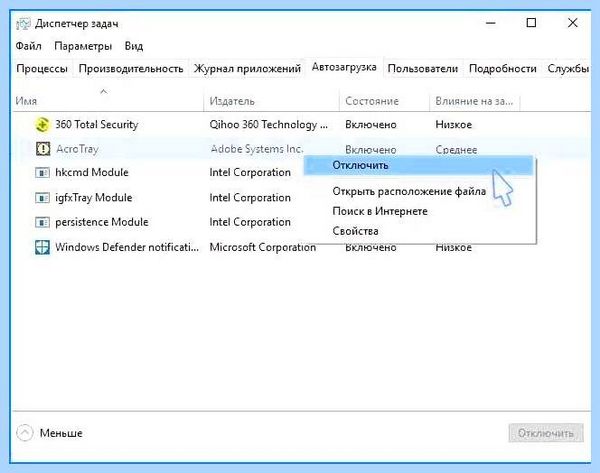Close the Диспетчер задач window
This screenshot has height=473, width=600.
pyautogui.click(x=572, y=23)
